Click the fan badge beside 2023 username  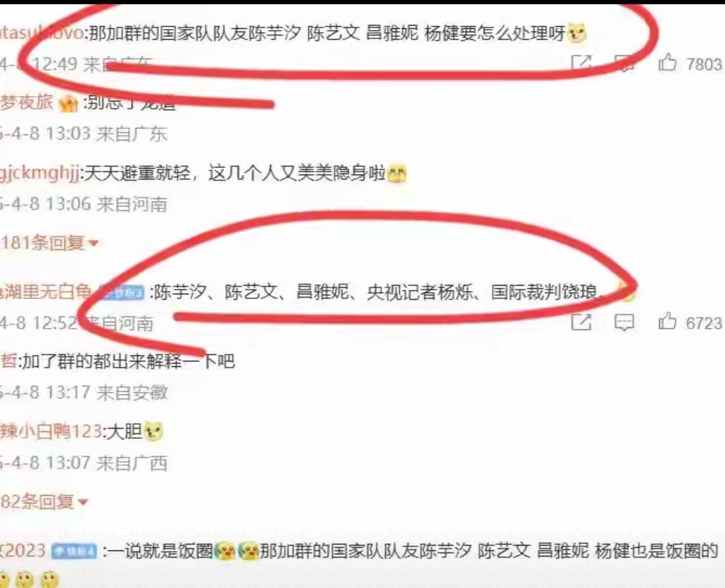(x=74, y=551)
